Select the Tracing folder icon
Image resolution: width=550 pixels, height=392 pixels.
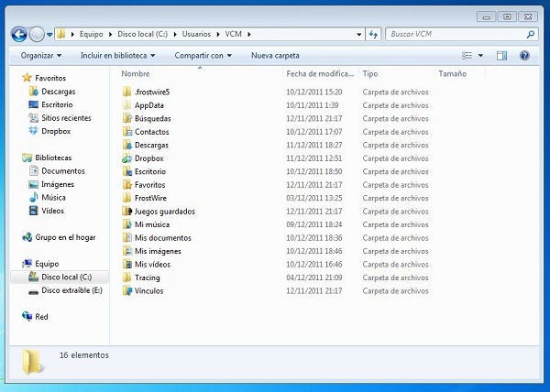(x=127, y=278)
